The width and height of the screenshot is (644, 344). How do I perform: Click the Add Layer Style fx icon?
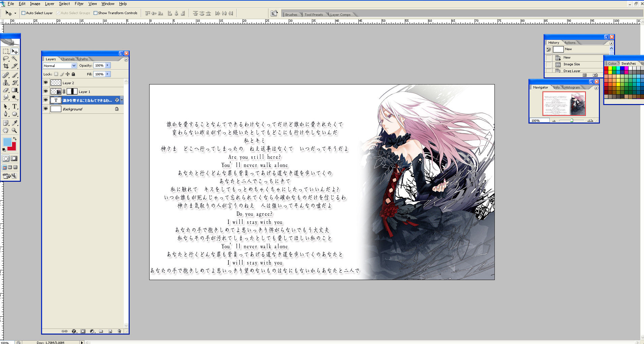pyautogui.click(x=74, y=331)
